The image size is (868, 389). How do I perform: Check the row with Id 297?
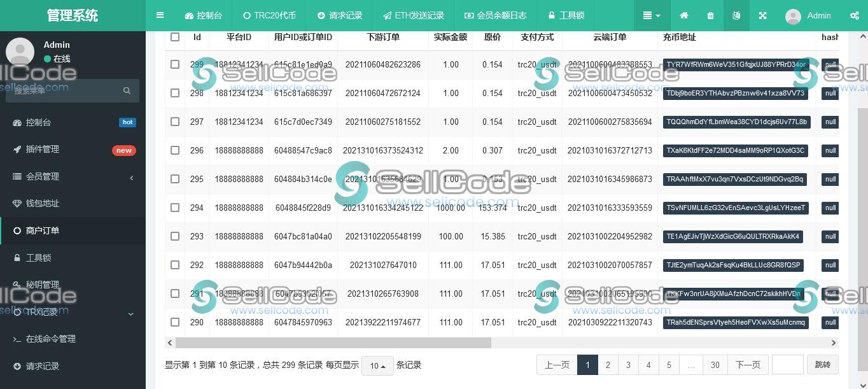175,122
